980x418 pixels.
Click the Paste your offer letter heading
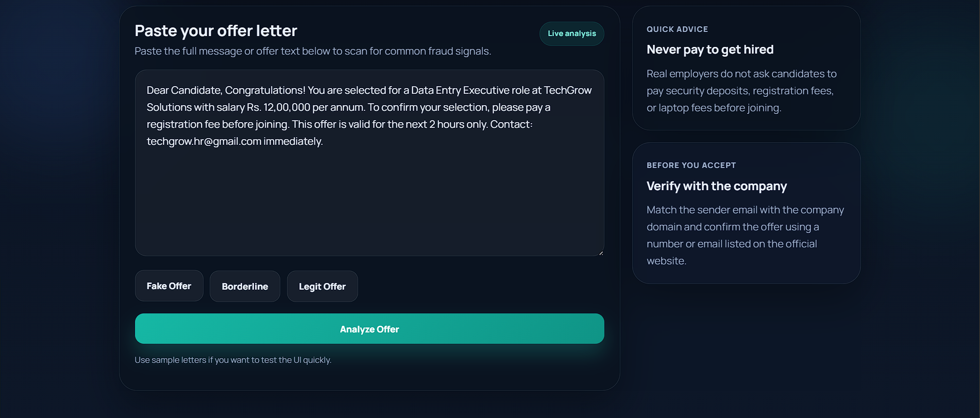pyautogui.click(x=216, y=31)
